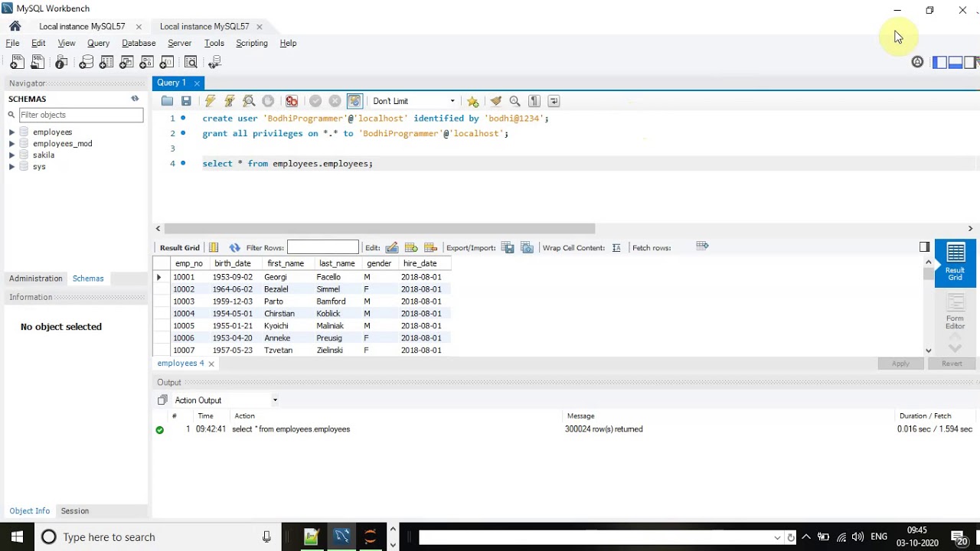Rollback transaction X icon
This screenshot has width=980, height=551.
click(x=335, y=101)
